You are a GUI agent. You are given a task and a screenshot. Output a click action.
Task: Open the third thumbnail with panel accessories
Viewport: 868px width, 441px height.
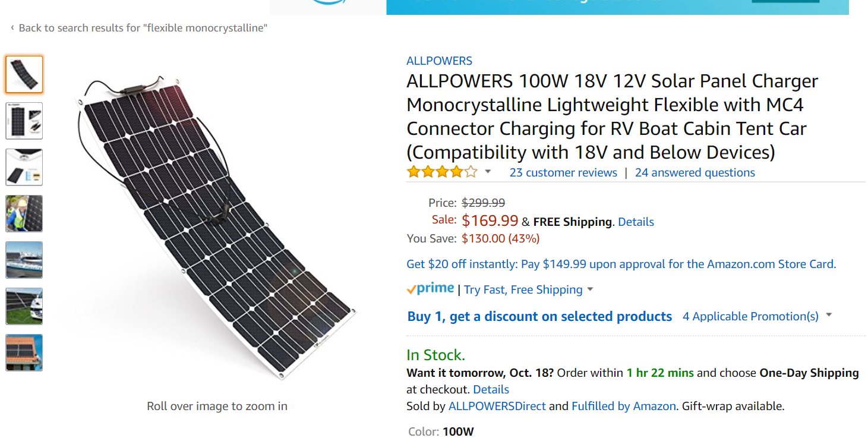coord(24,167)
